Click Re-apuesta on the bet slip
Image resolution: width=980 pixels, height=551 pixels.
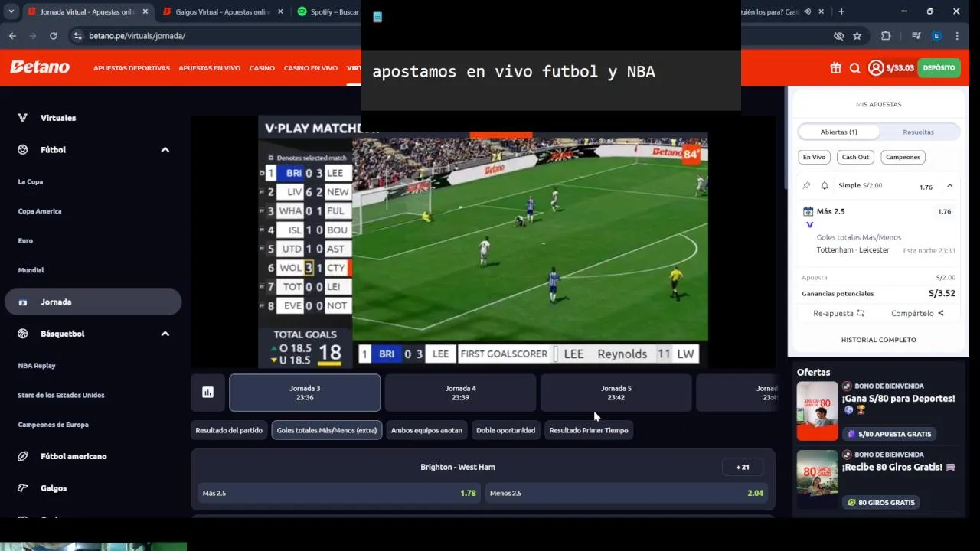(x=838, y=313)
